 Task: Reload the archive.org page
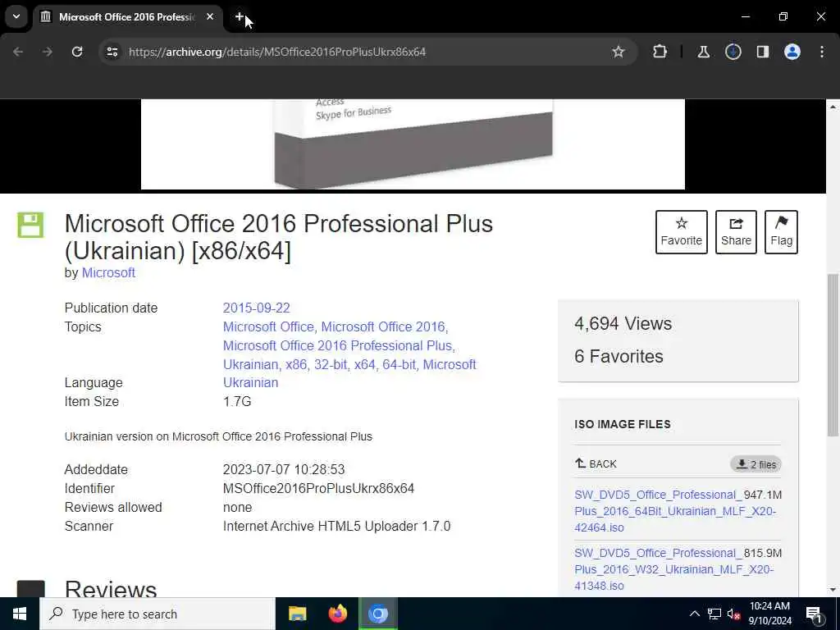point(77,52)
